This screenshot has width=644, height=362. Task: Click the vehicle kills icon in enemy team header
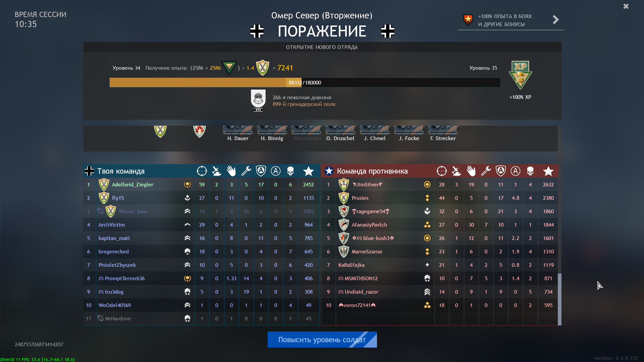(x=456, y=171)
